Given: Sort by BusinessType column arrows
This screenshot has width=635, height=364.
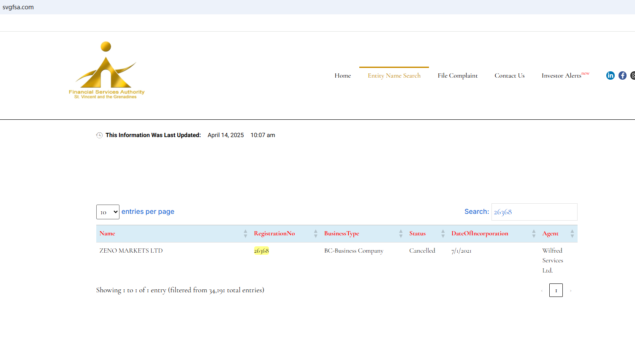Looking at the screenshot, I should 401,234.
